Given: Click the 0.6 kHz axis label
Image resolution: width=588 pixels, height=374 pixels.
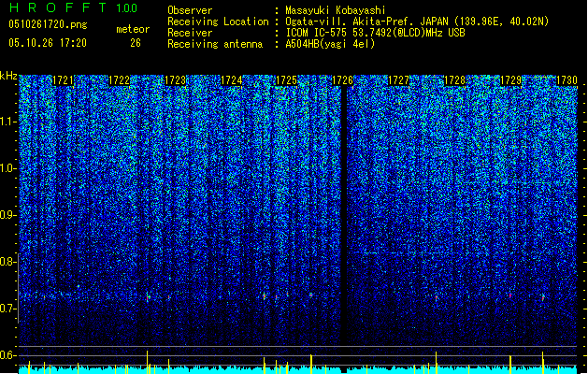Looking at the screenshot, I should (7, 355).
